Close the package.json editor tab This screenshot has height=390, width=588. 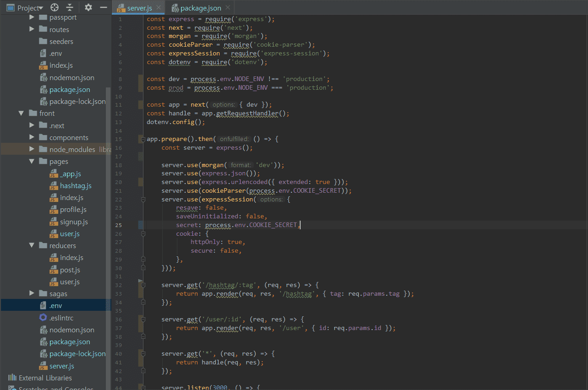[x=228, y=8]
